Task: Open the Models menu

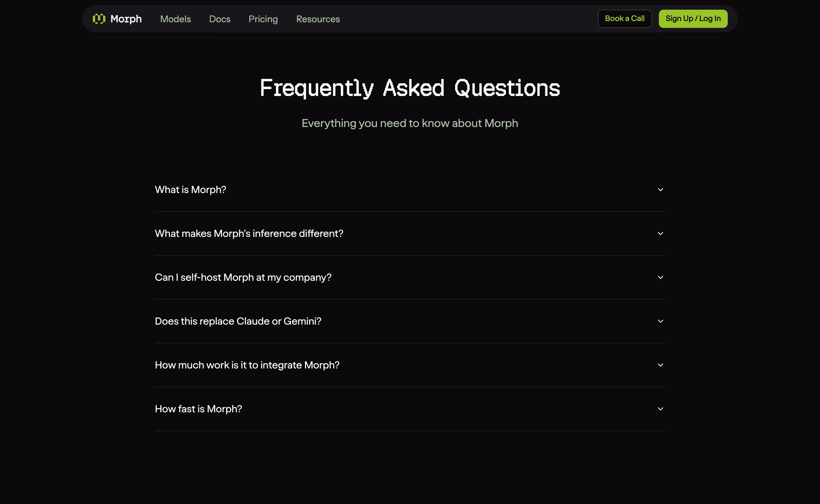Action: click(x=175, y=19)
